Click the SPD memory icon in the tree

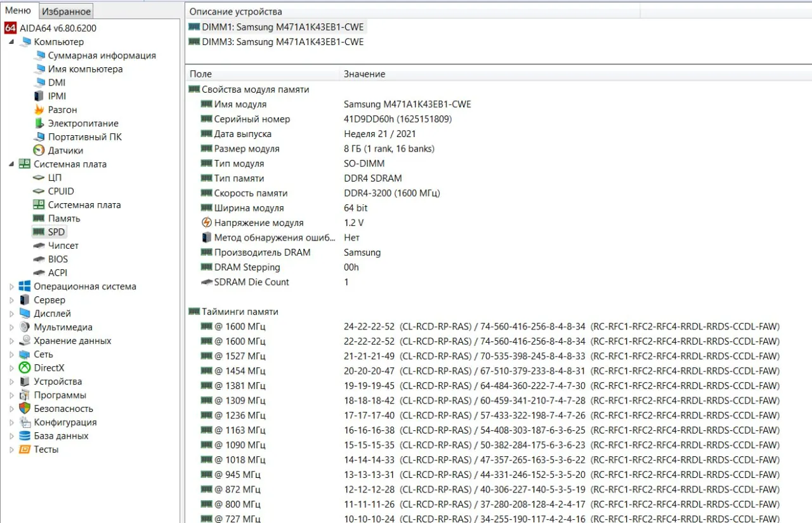coord(39,232)
